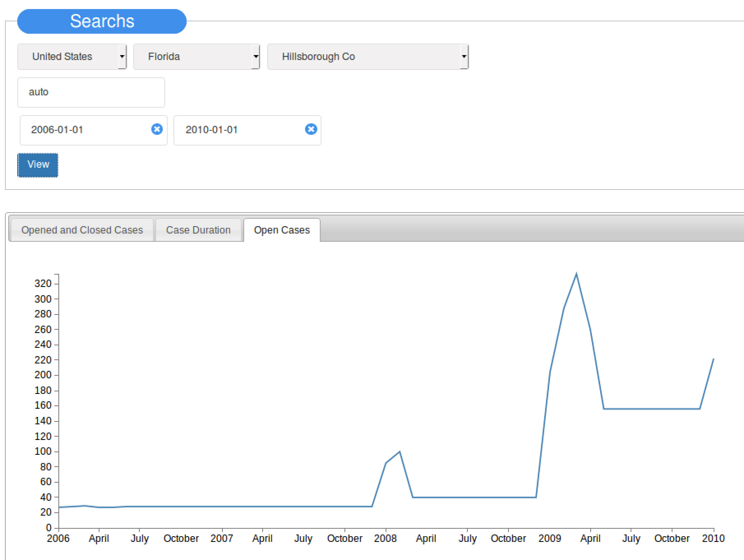Switch to Opened and Closed Cases tab

[x=82, y=230]
